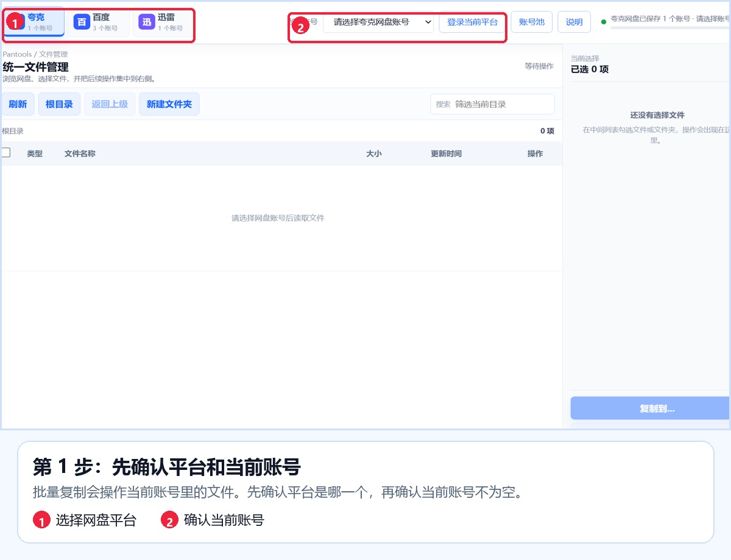The width and height of the screenshot is (731, 560).
Task: Go to 根目录
Action: pyautogui.click(x=59, y=104)
